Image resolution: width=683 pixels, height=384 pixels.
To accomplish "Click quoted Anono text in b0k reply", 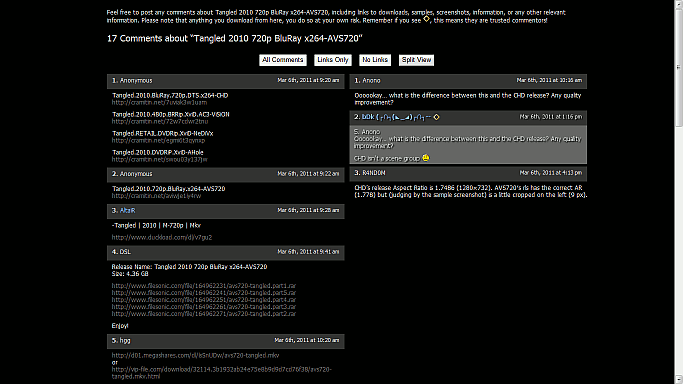I will point(467,139).
